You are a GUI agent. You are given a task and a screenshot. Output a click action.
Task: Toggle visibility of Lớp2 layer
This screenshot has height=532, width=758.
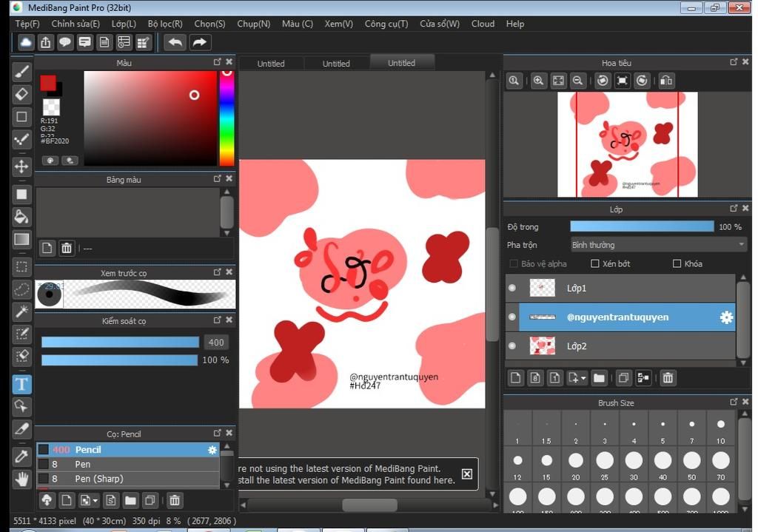(512, 346)
